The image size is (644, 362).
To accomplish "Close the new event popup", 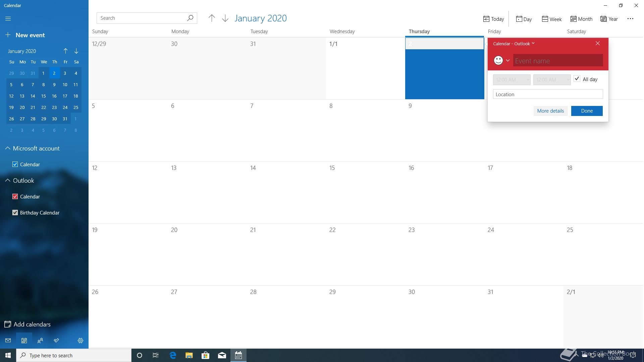I will coord(598,43).
